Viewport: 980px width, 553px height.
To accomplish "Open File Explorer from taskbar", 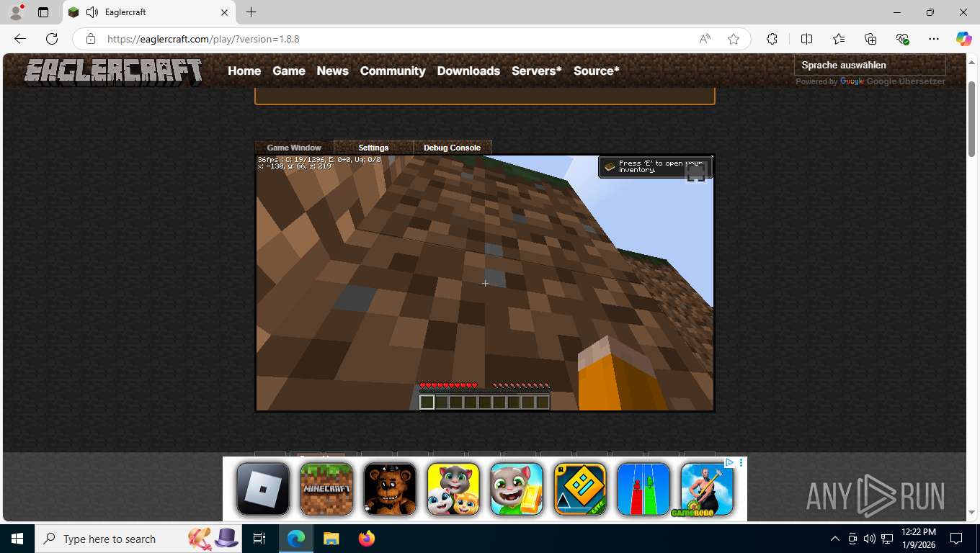I will [x=331, y=539].
